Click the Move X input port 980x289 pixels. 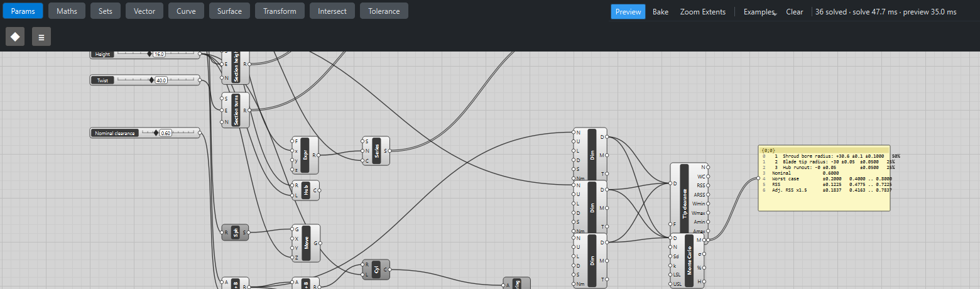click(x=291, y=239)
